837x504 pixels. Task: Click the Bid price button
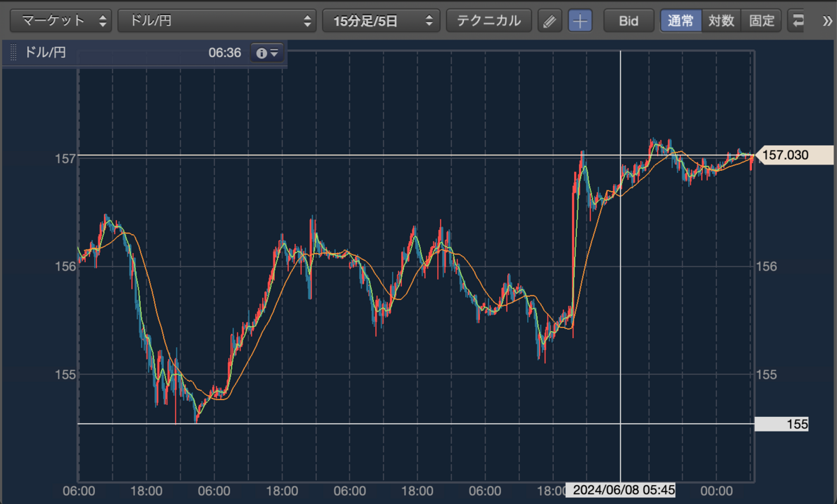(x=628, y=21)
